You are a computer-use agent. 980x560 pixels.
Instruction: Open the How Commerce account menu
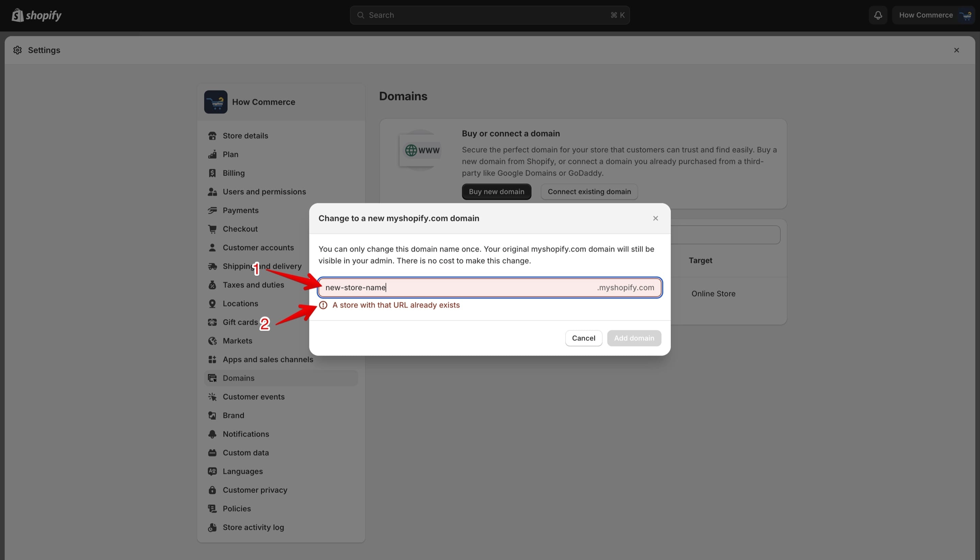pos(933,15)
